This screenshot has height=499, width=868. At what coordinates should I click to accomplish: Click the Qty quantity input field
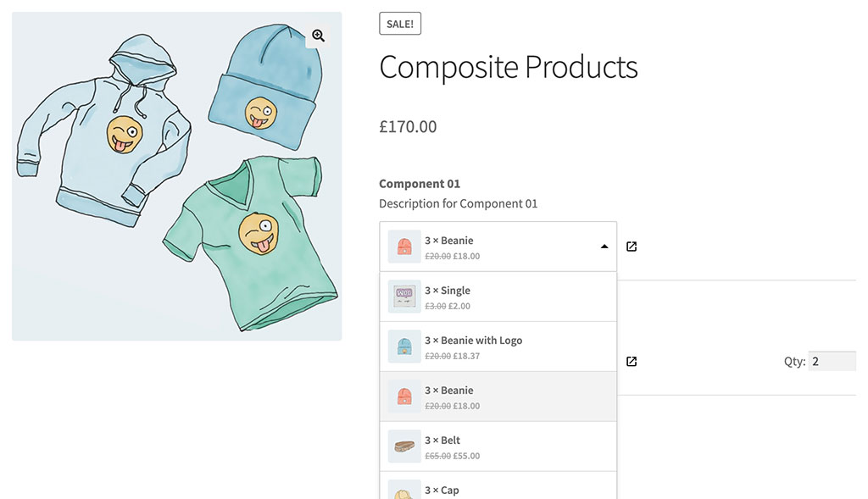832,362
